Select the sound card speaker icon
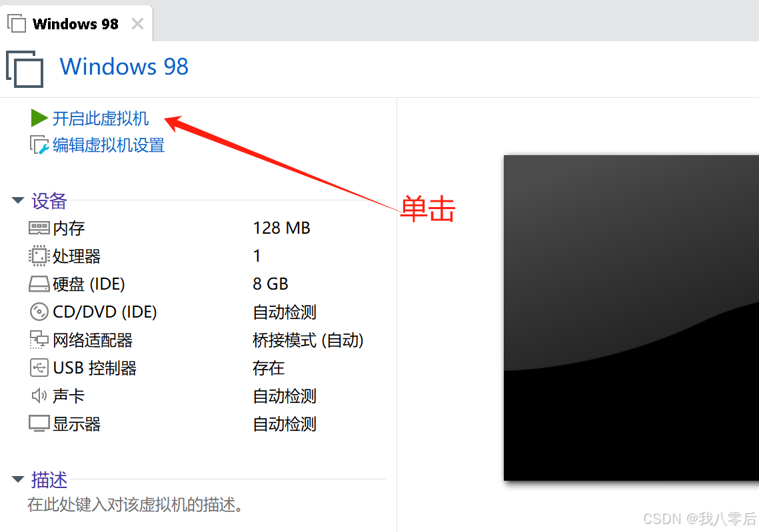 pos(39,396)
